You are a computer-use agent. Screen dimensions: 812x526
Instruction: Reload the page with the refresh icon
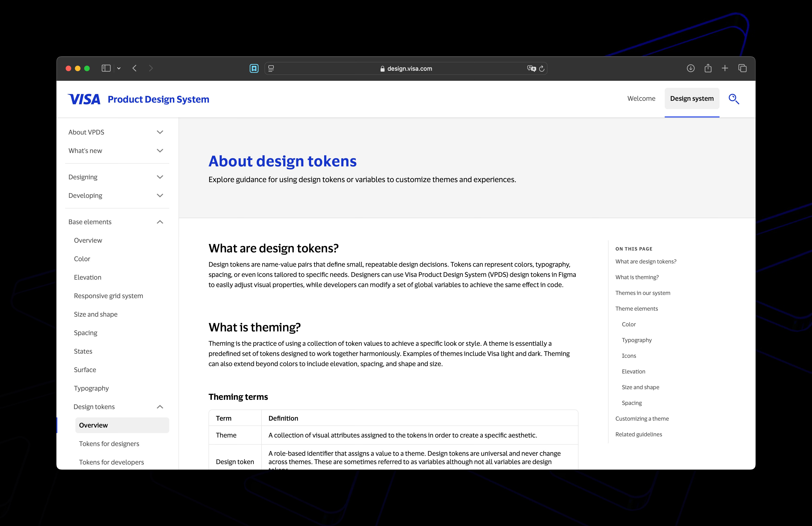pos(542,69)
